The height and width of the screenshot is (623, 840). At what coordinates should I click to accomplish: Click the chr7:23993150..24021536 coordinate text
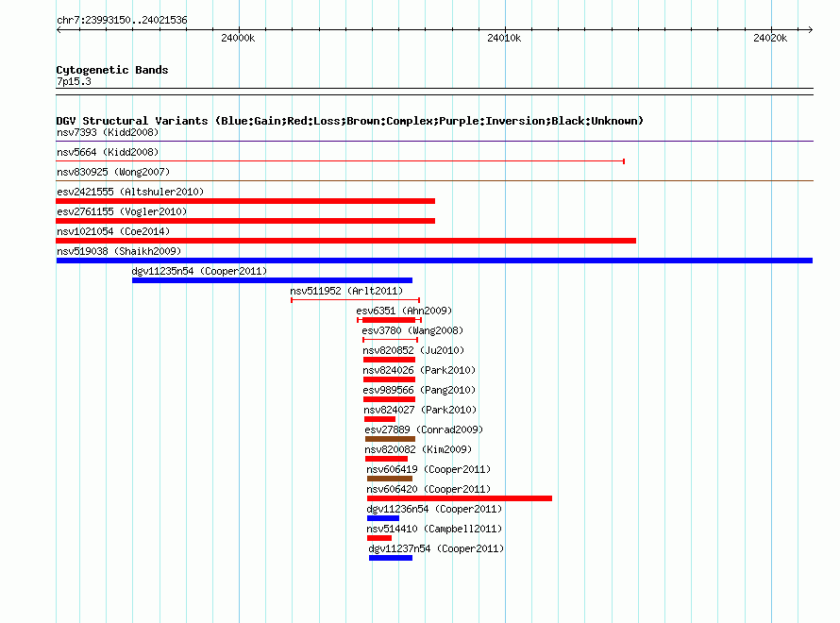(122, 21)
